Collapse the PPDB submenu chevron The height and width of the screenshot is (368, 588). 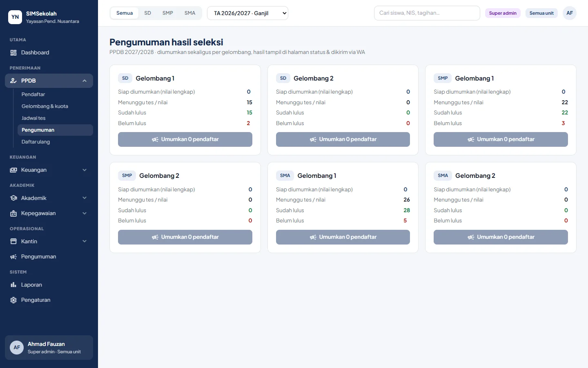(x=85, y=81)
